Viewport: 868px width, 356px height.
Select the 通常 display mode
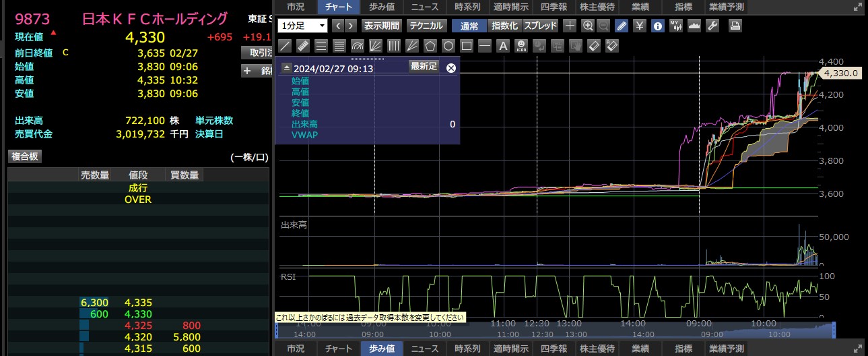(469, 26)
